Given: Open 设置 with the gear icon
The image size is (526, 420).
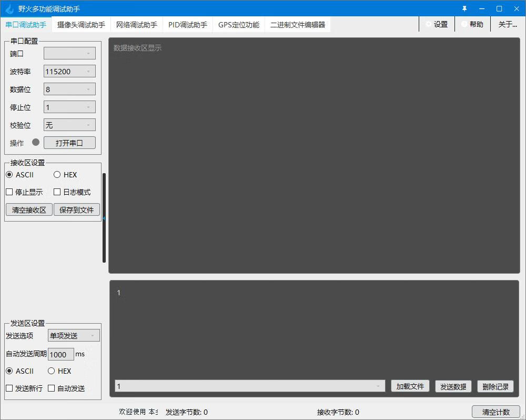Looking at the screenshot, I should tap(437, 24).
